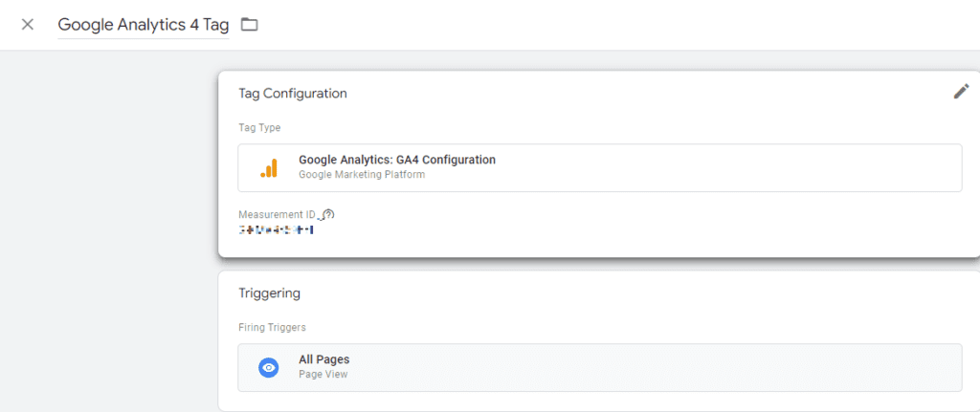Click the Tag Type label

tap(259, 128)
